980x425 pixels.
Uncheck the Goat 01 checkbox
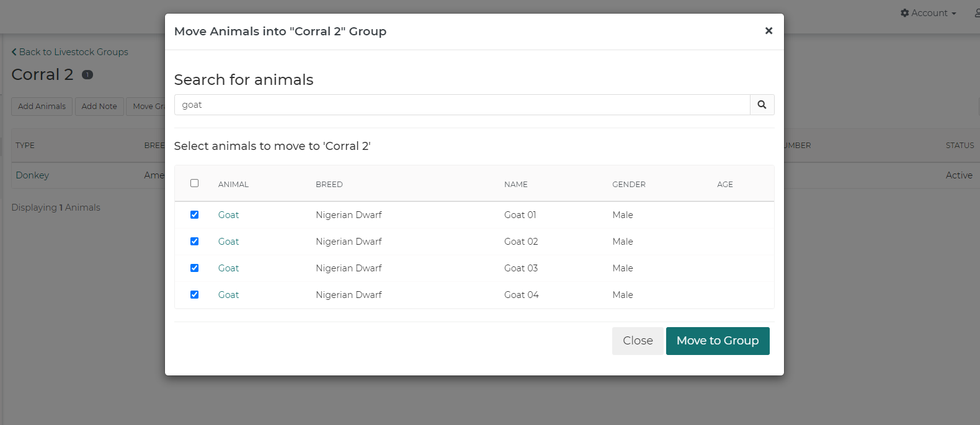click(194, 214)
